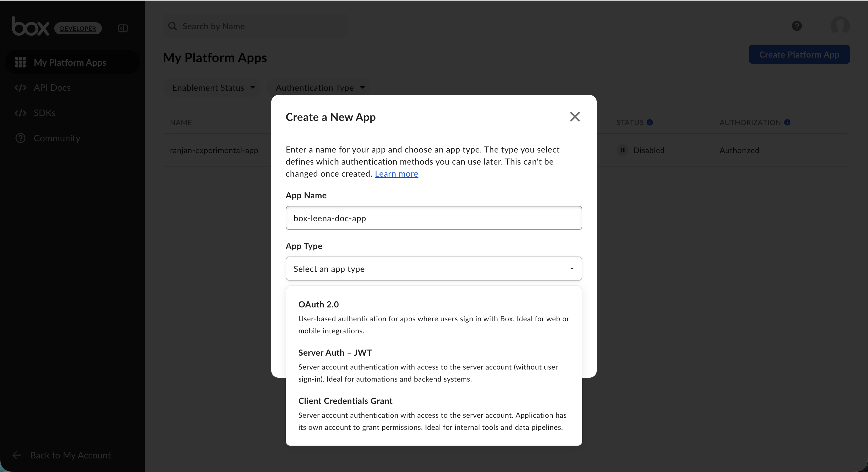This screenshot has height=472, width=868.
Task: Open the help question mark icon
Action: pyautogui.click(x=797, y=26)
